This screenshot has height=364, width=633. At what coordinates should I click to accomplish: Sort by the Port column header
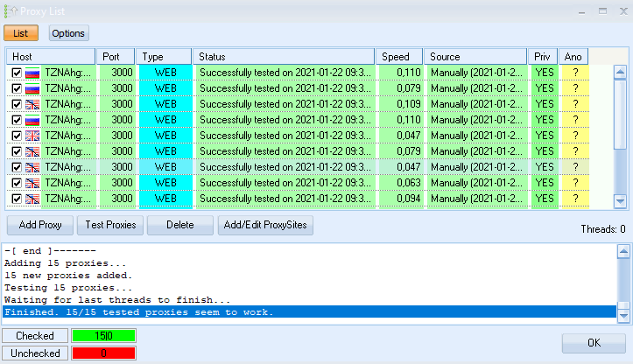116,57
